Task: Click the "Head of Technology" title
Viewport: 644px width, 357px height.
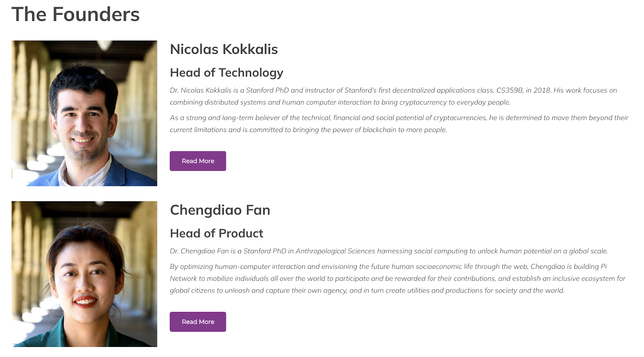Action: click(226, 72)
